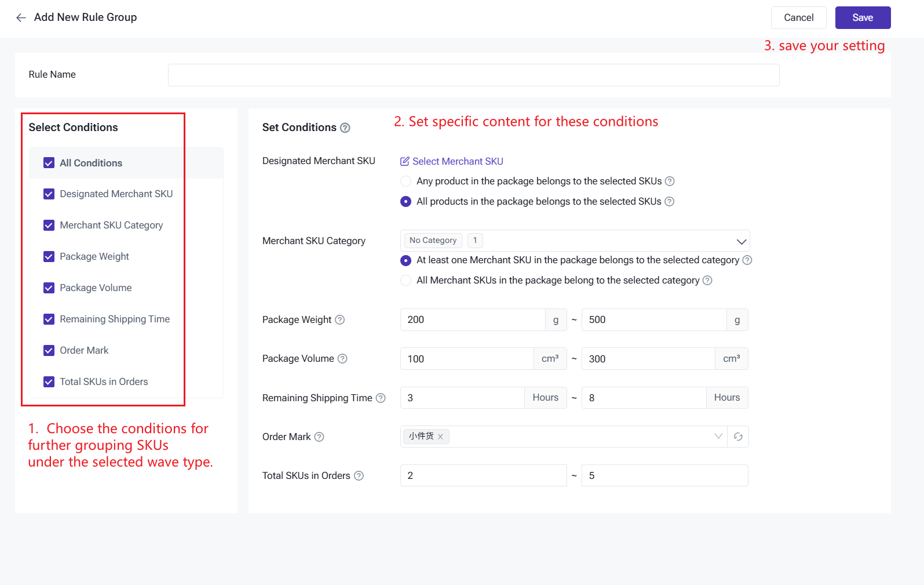Click the help icon next to Set Conditions

[x=345, y=128]
